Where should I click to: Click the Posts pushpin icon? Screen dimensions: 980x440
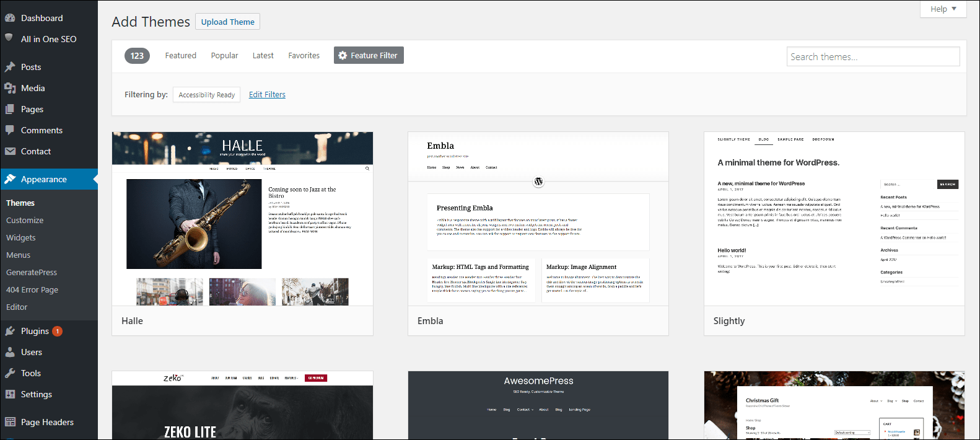tap(10, 67)
